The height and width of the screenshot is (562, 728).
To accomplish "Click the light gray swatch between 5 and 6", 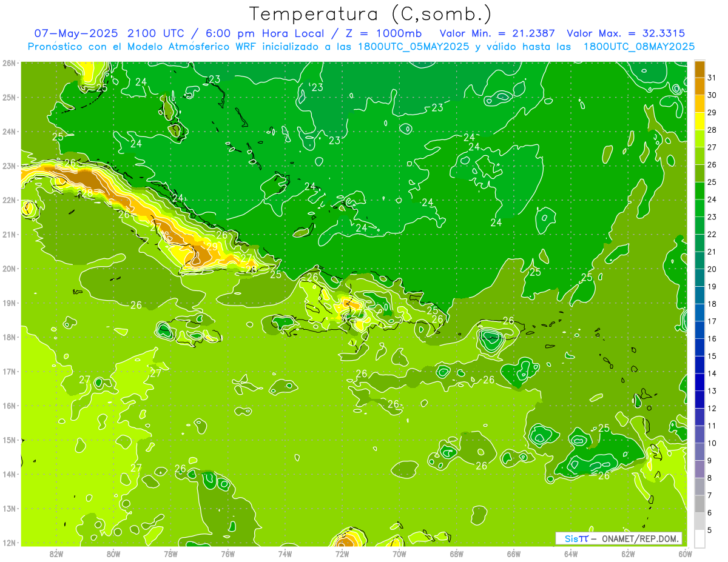I will coord(699,521).
